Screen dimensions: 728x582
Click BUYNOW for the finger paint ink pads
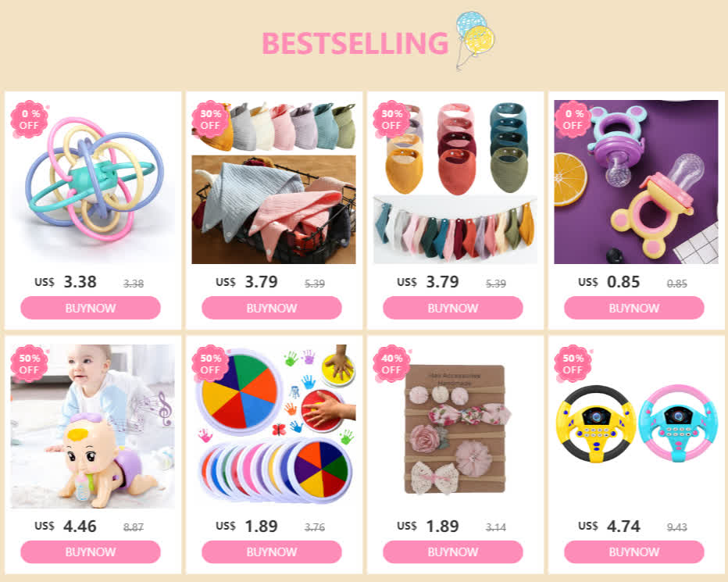(x=272, y=552)
